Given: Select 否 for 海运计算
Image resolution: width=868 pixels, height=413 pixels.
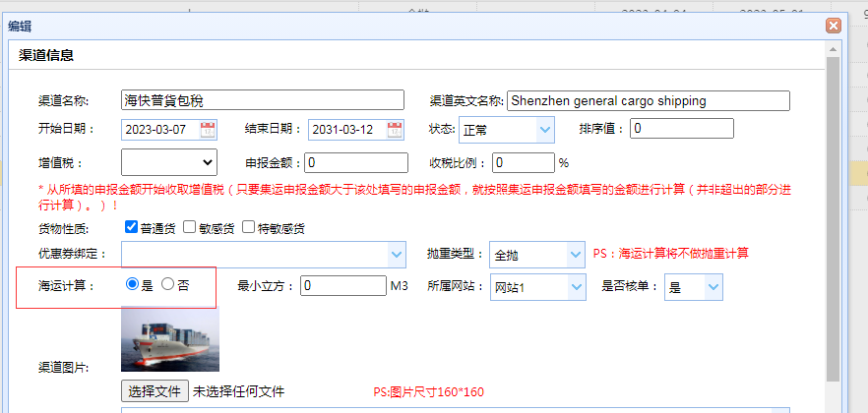Looking at the screenshot, I should coord(167,284).
